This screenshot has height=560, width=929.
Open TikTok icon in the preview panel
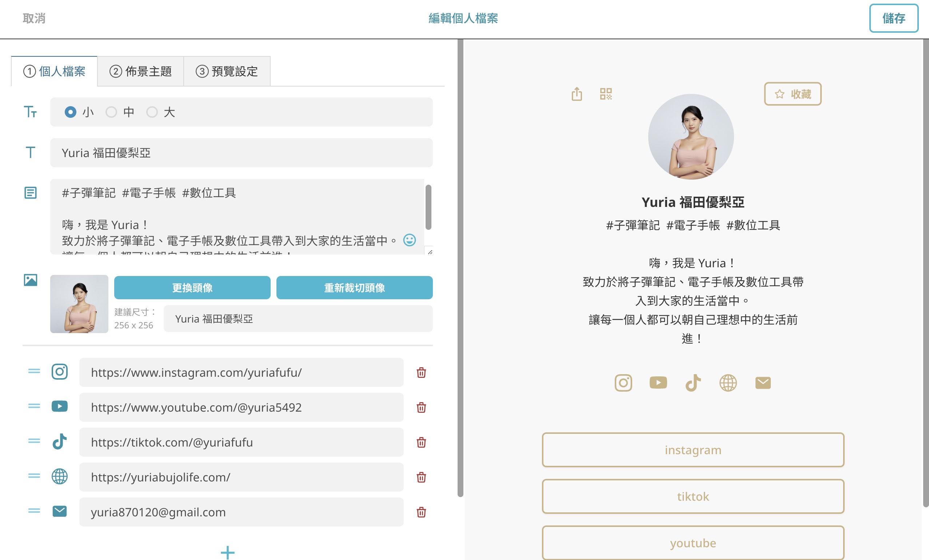693,383
